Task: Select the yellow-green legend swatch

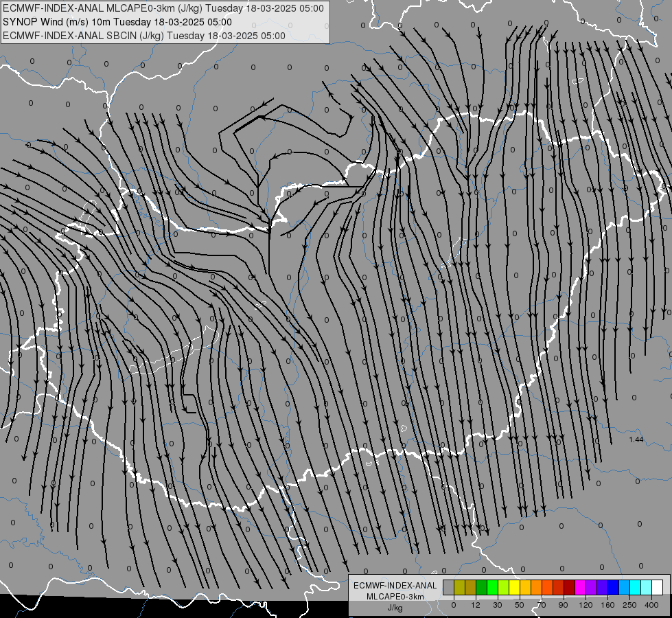Action: [x=504, y=587]
